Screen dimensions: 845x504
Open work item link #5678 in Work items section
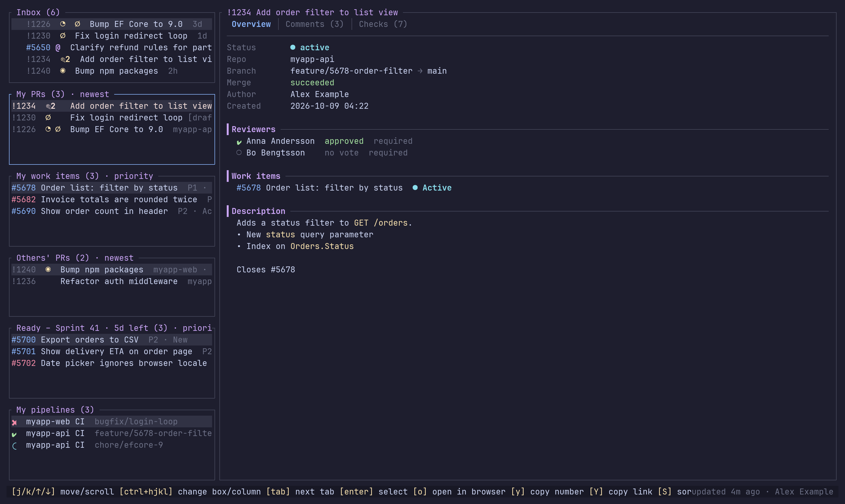(x=248, y=188)
